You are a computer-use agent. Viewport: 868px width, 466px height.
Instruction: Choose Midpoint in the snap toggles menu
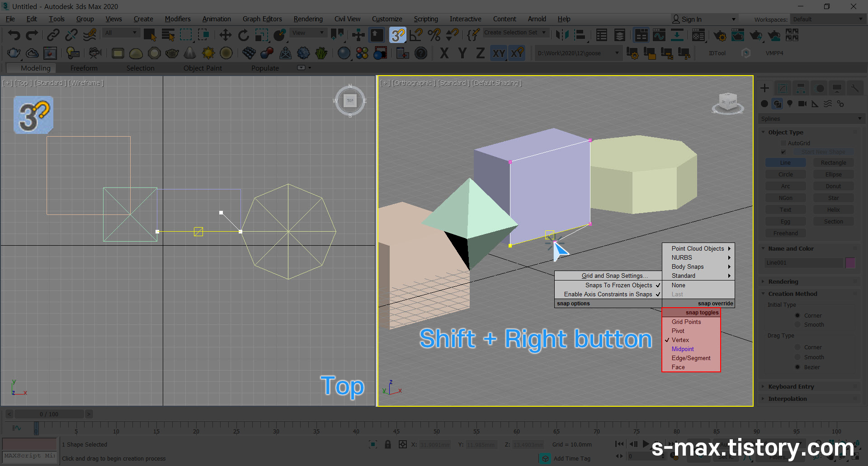coord(683,349)
